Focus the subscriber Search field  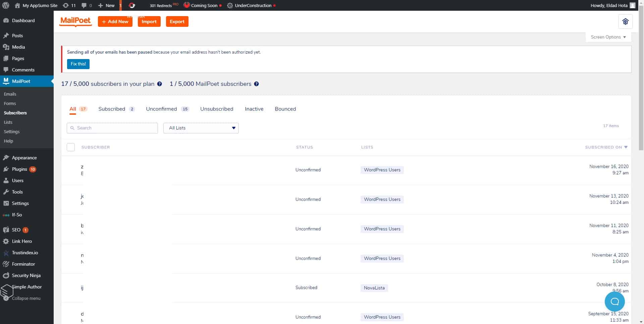point(112,128)
